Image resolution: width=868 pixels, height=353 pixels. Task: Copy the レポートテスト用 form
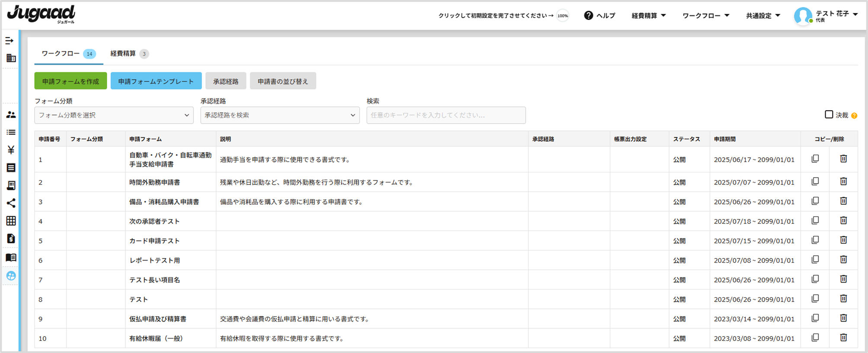coord(815,260)
